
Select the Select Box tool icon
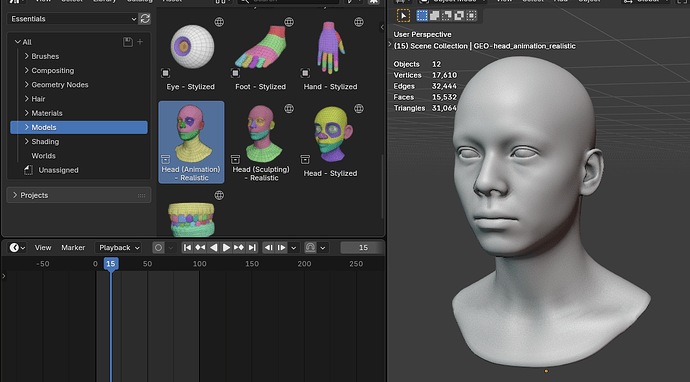(x=403, y=15)
